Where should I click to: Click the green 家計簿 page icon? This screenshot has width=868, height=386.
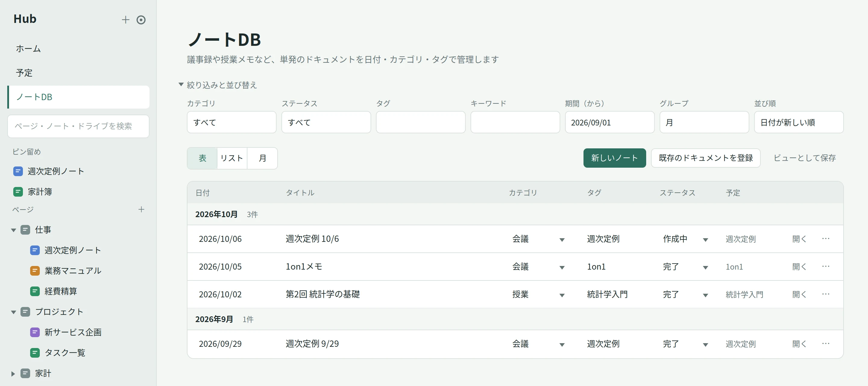point(18,192)
